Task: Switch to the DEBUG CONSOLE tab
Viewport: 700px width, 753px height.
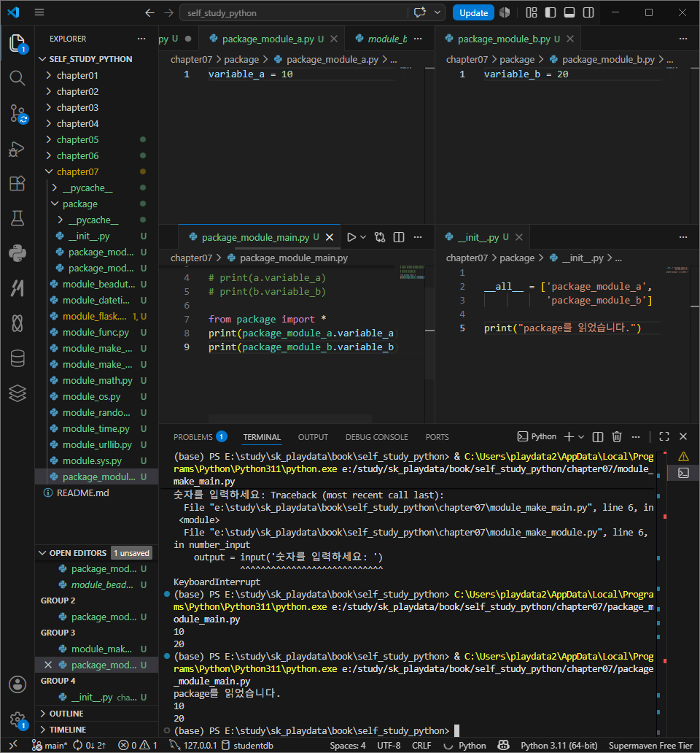Action: (377, 437)
